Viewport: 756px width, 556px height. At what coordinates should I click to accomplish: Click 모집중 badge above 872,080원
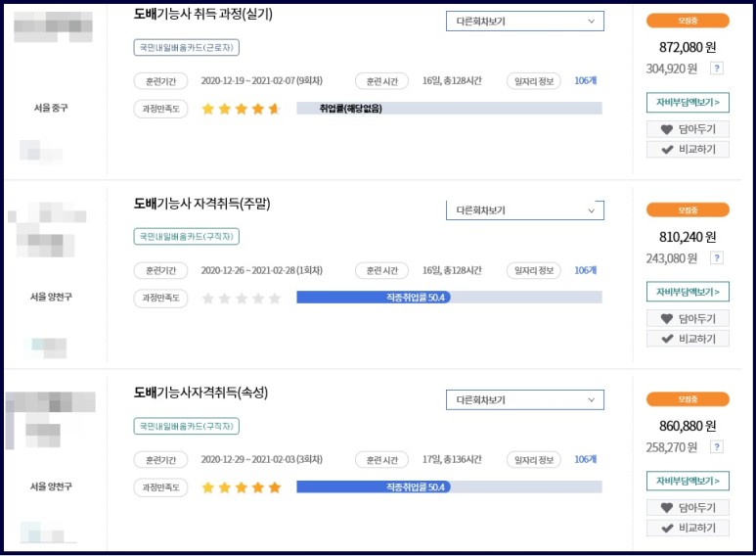point(688,21)
